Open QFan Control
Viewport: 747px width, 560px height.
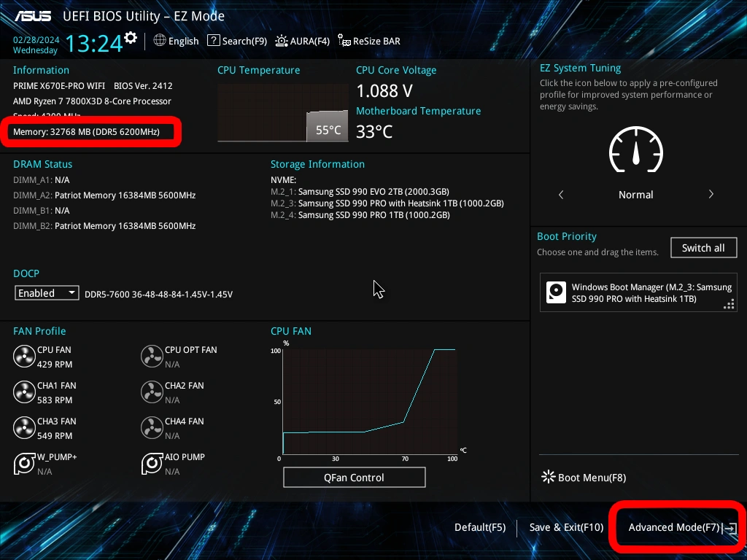[x=354, y=477]
